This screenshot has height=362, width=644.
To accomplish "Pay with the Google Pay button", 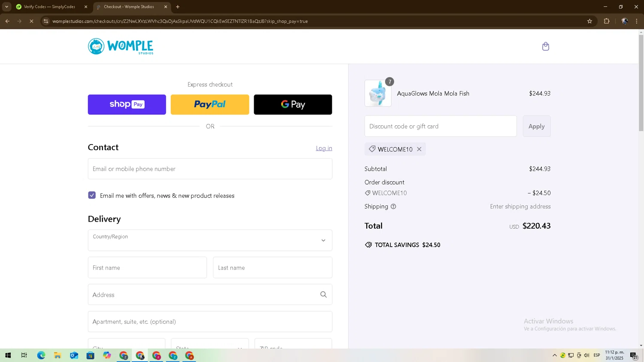I will (x=293, y=104).
